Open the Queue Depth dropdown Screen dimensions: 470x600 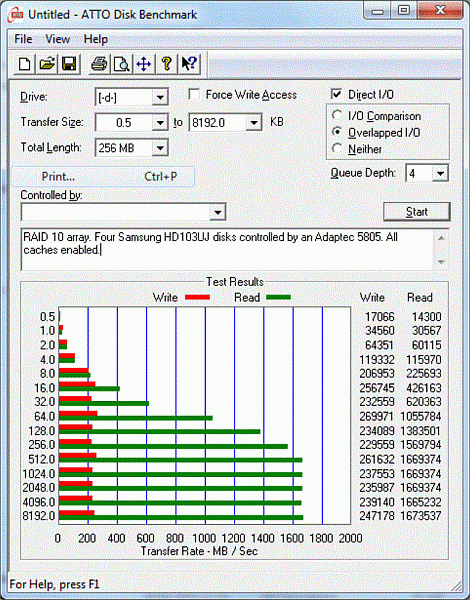pyautogui.click(x=440, y=174)
